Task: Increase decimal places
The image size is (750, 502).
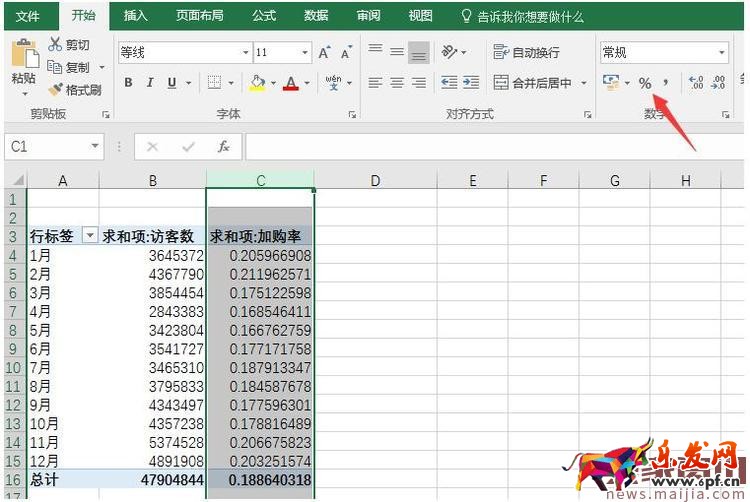Action: [696, 82]
